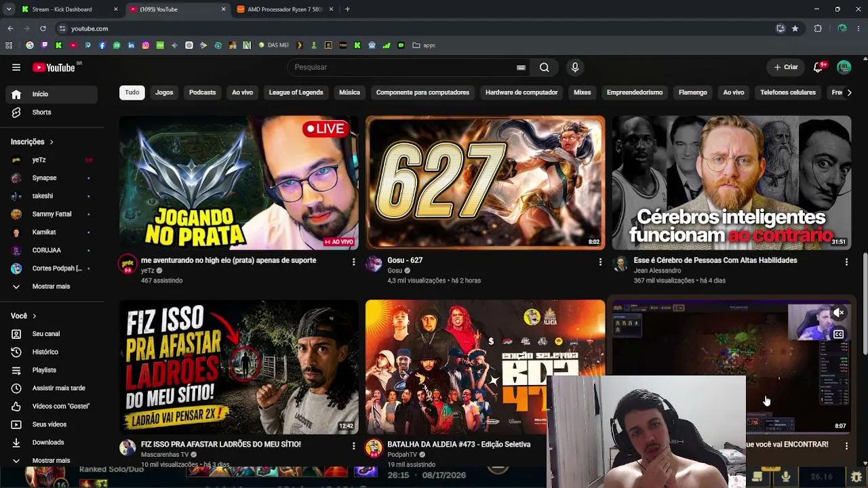868x488 pixels.
Task: Select the Podcasts filter chip
Action: pos(203,92)
